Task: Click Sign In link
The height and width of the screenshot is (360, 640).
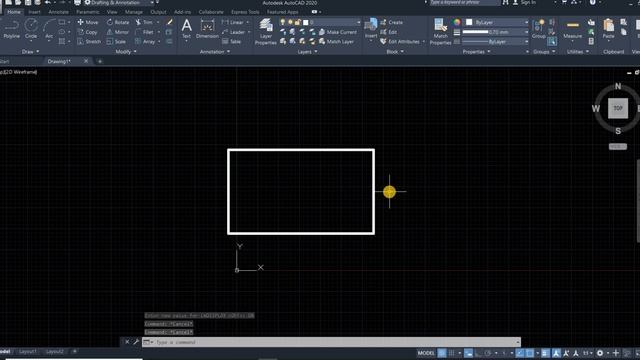Action: 528,3
